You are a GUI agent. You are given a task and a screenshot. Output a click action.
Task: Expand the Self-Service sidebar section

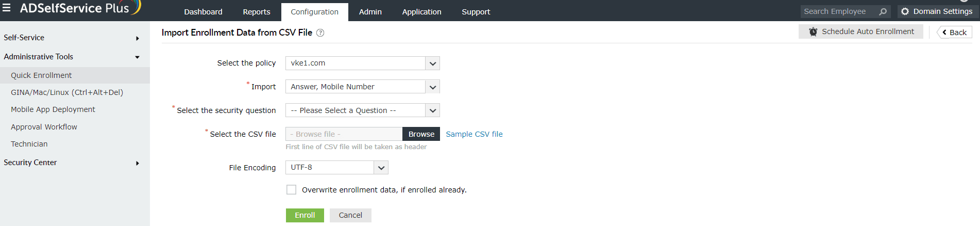click(138, 38)
